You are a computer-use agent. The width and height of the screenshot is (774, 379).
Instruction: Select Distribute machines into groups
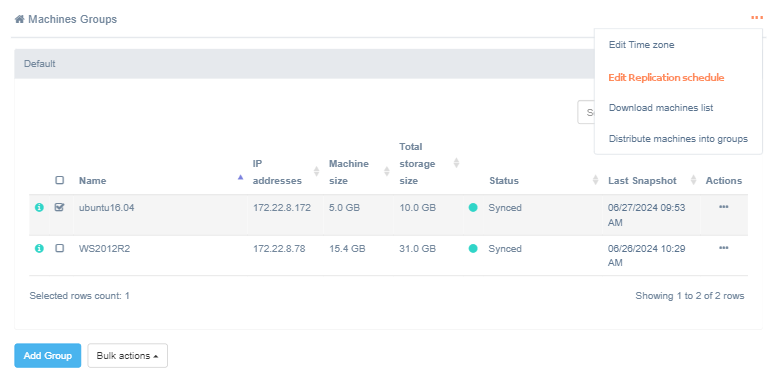(678, 139)
